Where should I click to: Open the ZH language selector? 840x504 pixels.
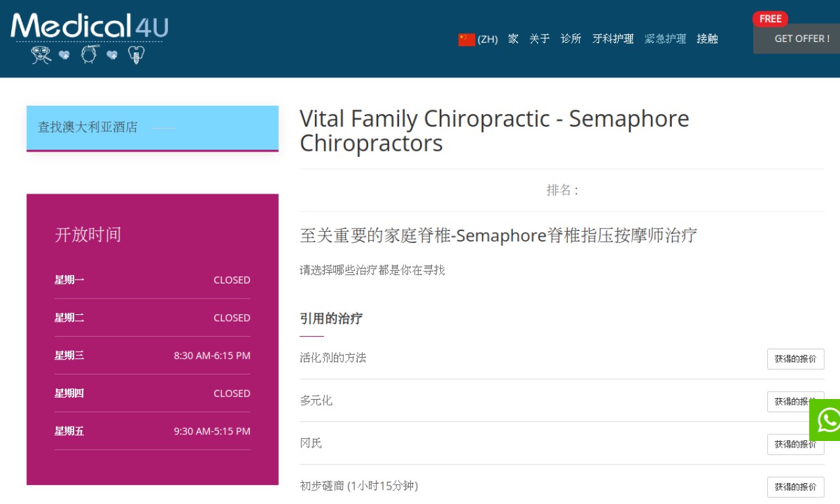(488, 39)
